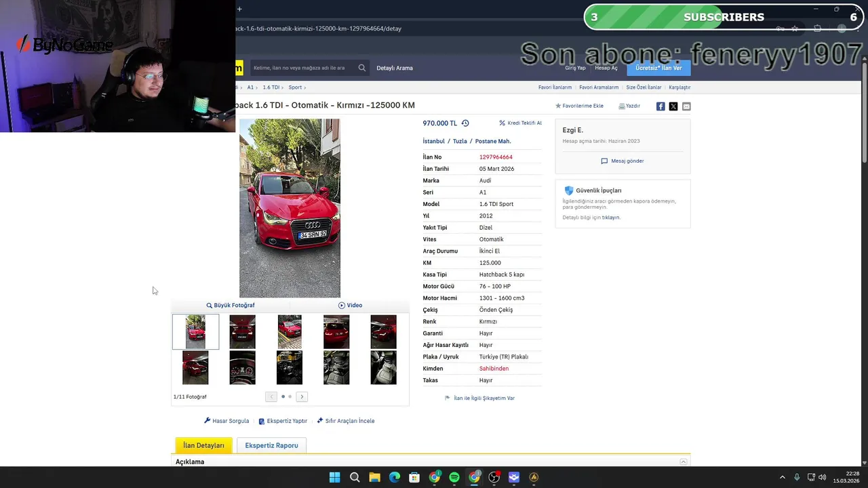Click the key icon of Sıfır Araçları İncele
This screenshot has width=868, height=488.
(320, 421)
